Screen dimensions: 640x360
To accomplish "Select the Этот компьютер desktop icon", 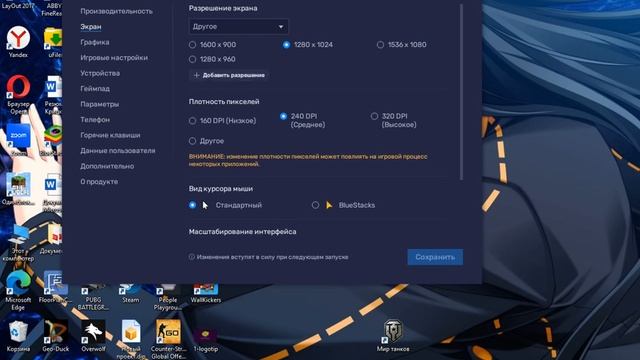I will (x=18, y=242).
